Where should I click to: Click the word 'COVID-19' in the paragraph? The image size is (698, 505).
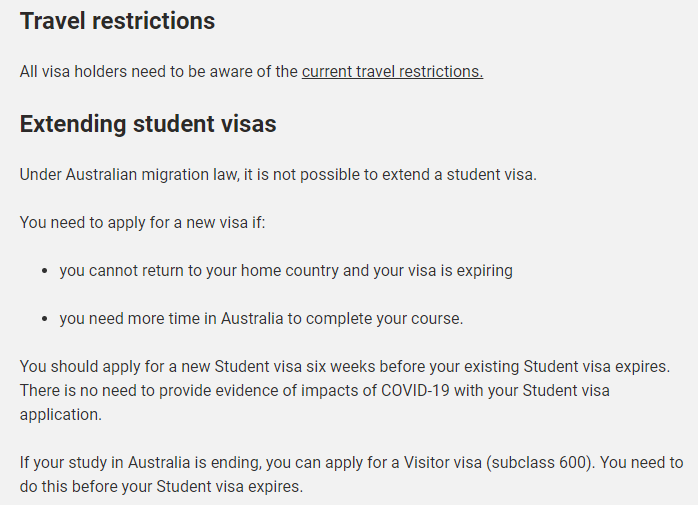415,391
